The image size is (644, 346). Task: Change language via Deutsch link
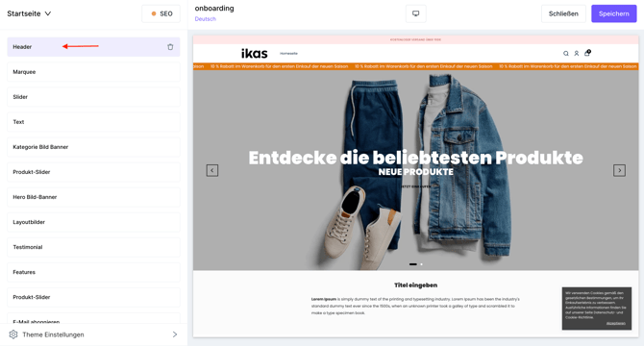tap(206, 19)
